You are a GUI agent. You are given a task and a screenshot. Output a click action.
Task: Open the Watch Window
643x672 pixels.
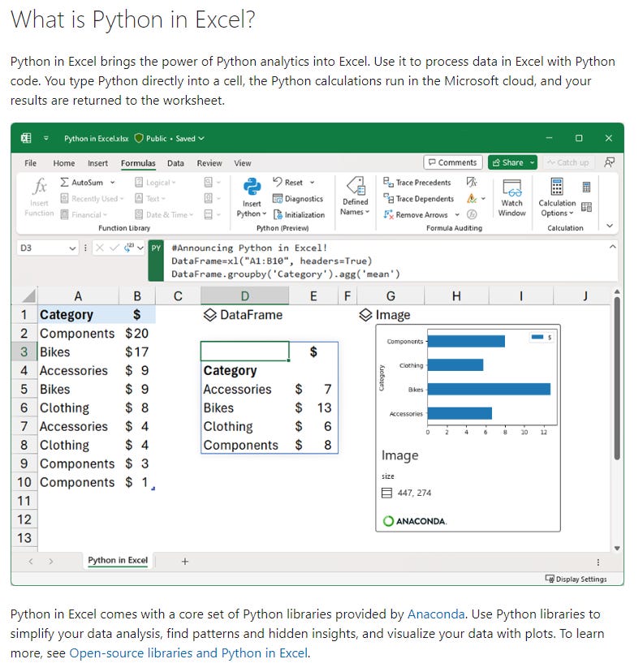point(511,197)
